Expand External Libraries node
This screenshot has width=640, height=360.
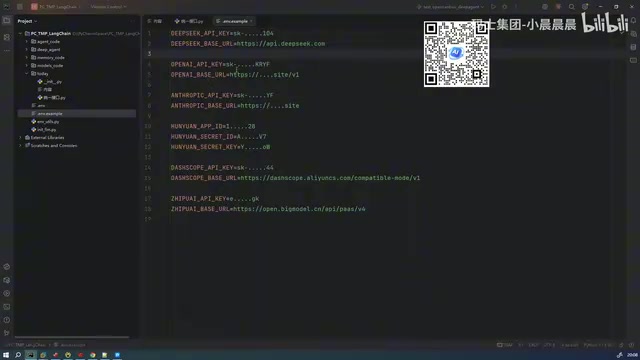(20, 138)
